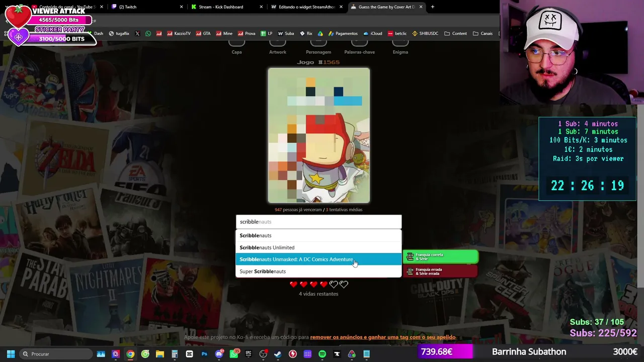
Task: Open the GTA bookmark
Action: click(x=203, y=34)
